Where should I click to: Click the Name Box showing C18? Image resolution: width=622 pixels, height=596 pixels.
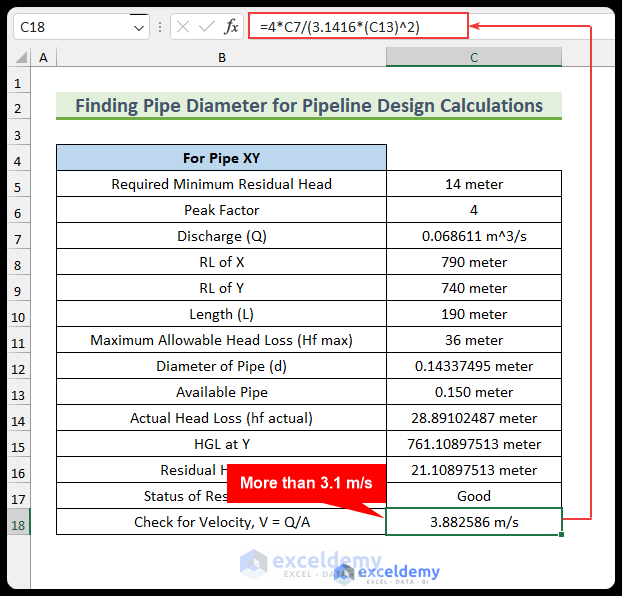[81, 27]
